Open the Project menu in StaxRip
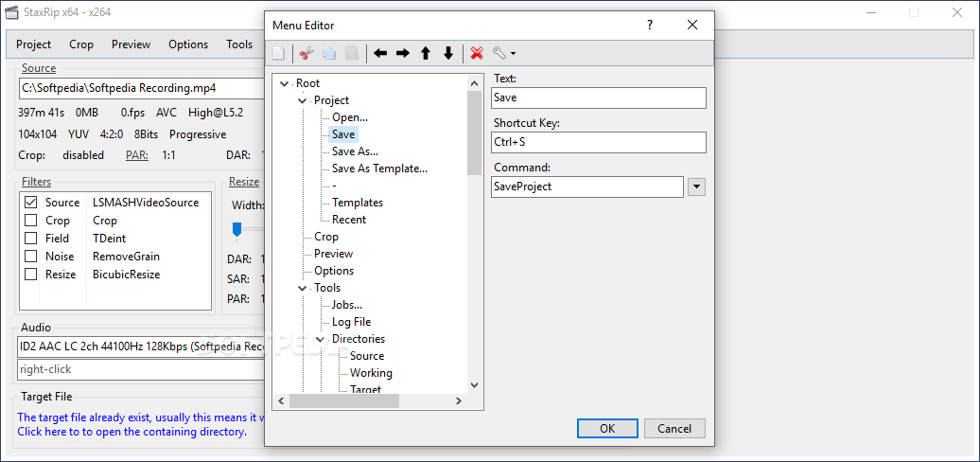 pyautogui.click(x=34, y=44)
